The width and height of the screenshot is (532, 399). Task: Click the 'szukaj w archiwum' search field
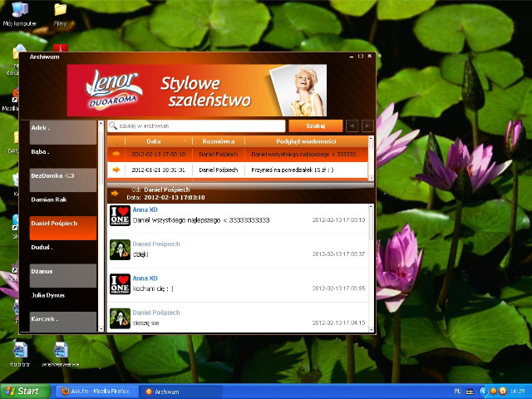click(x=196, y=126)
